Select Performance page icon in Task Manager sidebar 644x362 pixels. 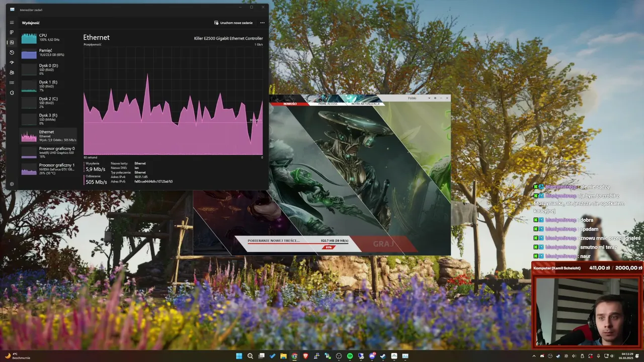[x=12, y=42]
